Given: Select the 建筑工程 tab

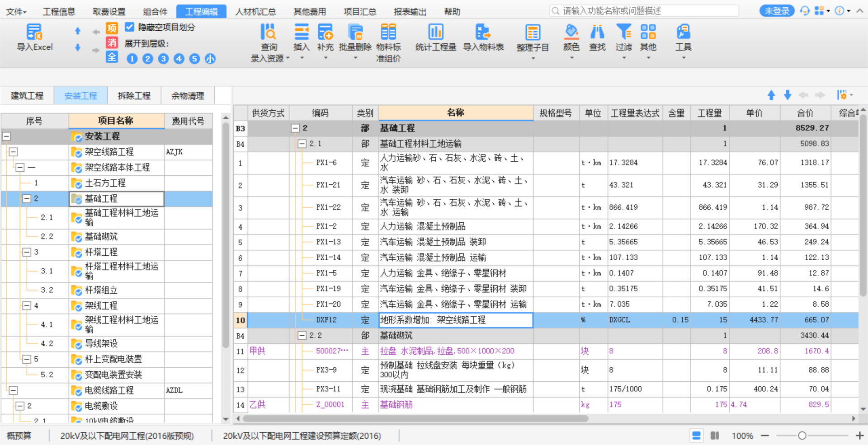Looking at the screenshot, I should tap(27, 96).
